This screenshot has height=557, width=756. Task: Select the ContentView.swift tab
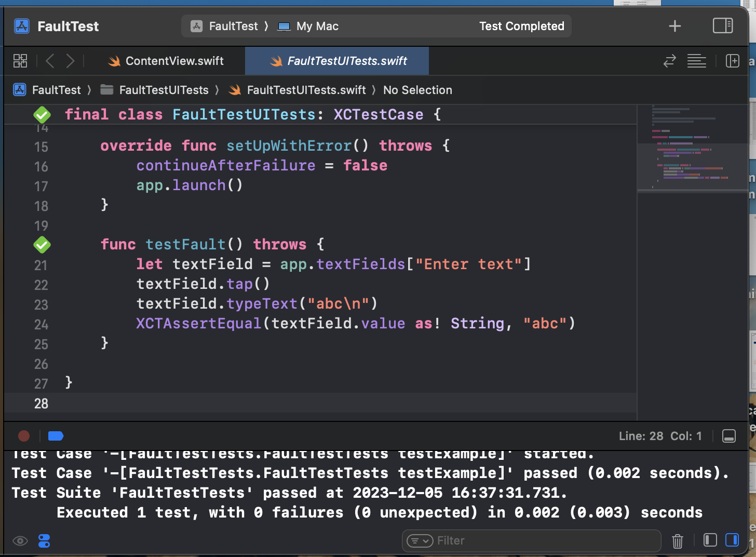pos(166,61)
